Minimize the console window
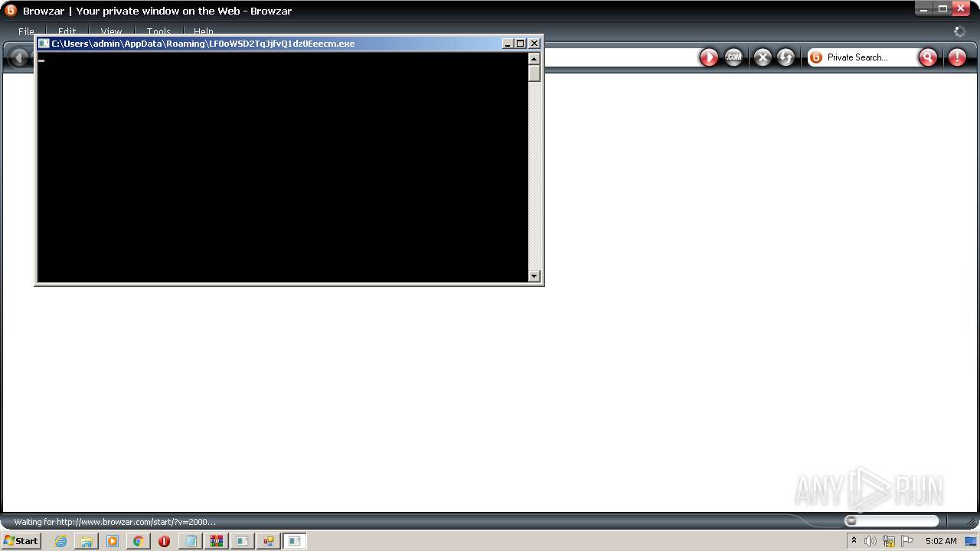980x551 pixels. tap(508, 44)
